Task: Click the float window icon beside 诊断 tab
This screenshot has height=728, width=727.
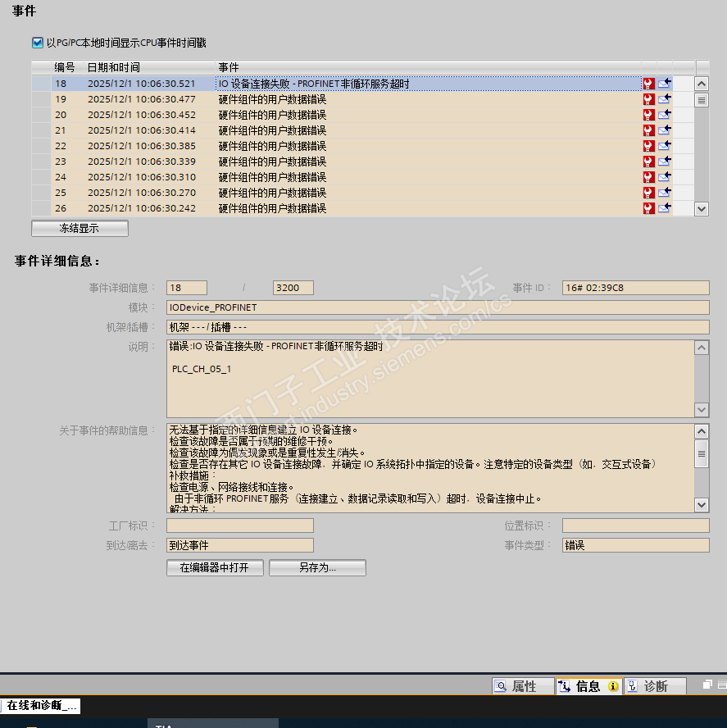Action: pos(707,685)
